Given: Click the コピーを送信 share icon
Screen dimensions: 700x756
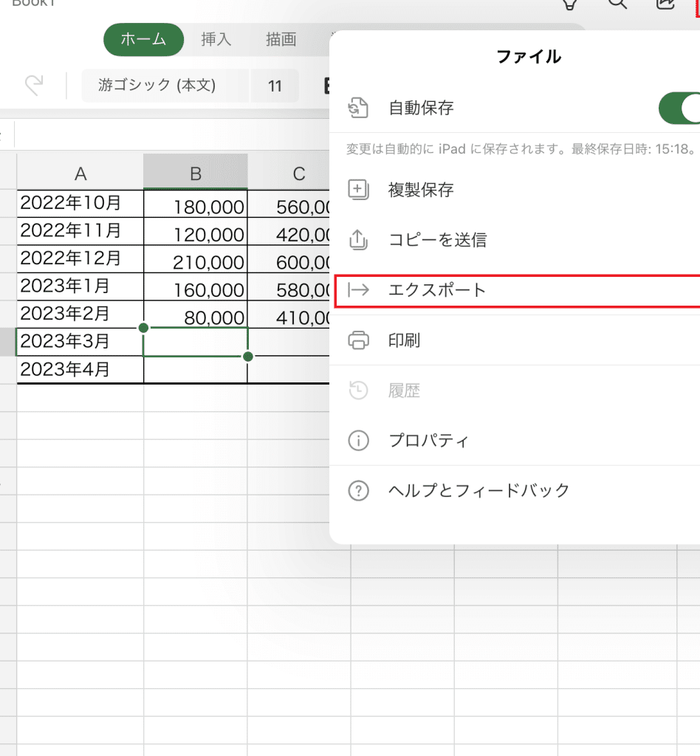Looking at the screenshot, I should 358,240.
